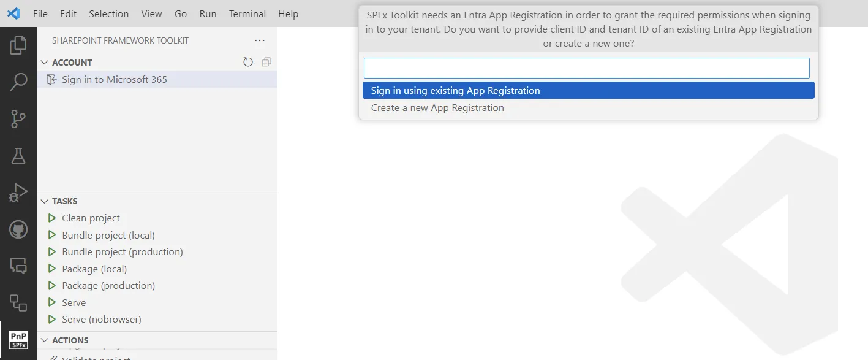Screen dimensions: 868x360
Task: Open the PnP SPFx Toolkit view
Action: tap(18, 339)
